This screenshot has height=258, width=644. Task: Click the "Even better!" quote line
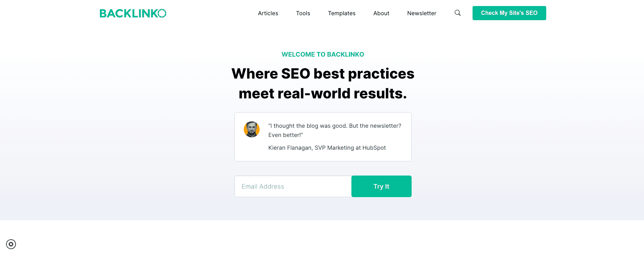[286, 135]
